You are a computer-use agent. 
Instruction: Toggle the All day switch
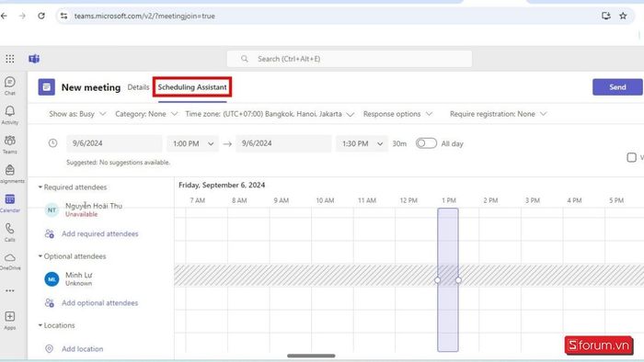click(426, 143)
